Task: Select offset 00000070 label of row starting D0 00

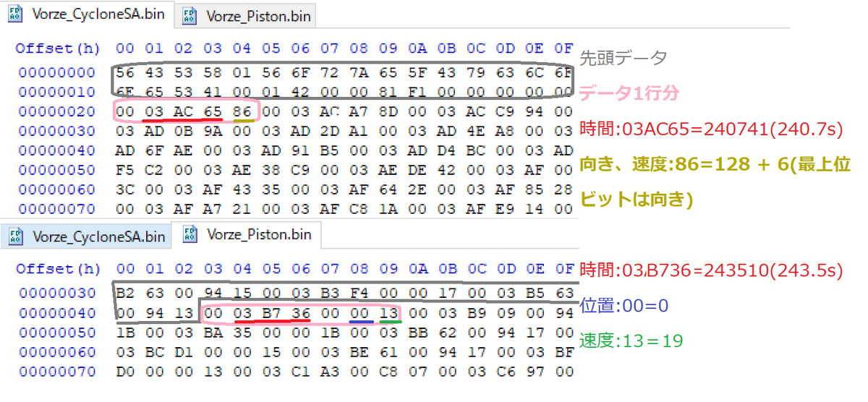Action: [x=57, y=371]
